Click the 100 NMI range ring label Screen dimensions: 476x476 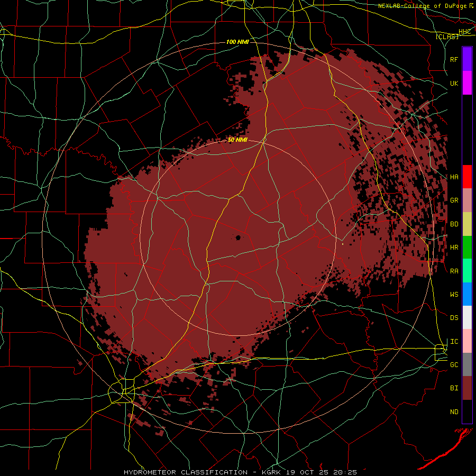click(x=237, y=42)
